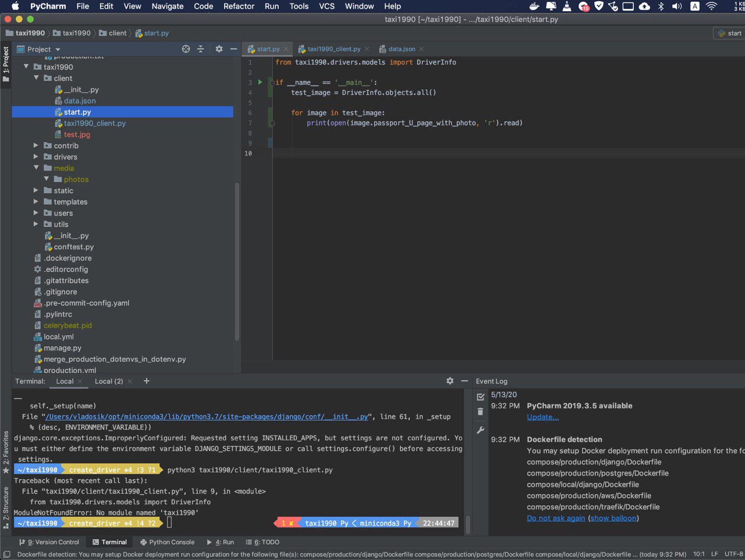Open the Python Console tool window
This screenshot has height=560, width=745.
167,542
